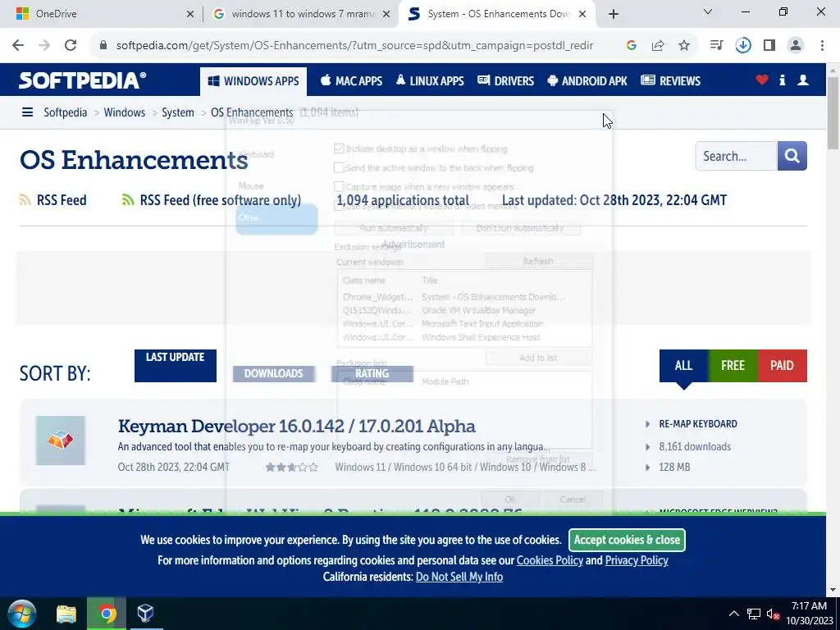Screen dimensions: 840x630
Task: Click the Search input field
Action: 736,156
